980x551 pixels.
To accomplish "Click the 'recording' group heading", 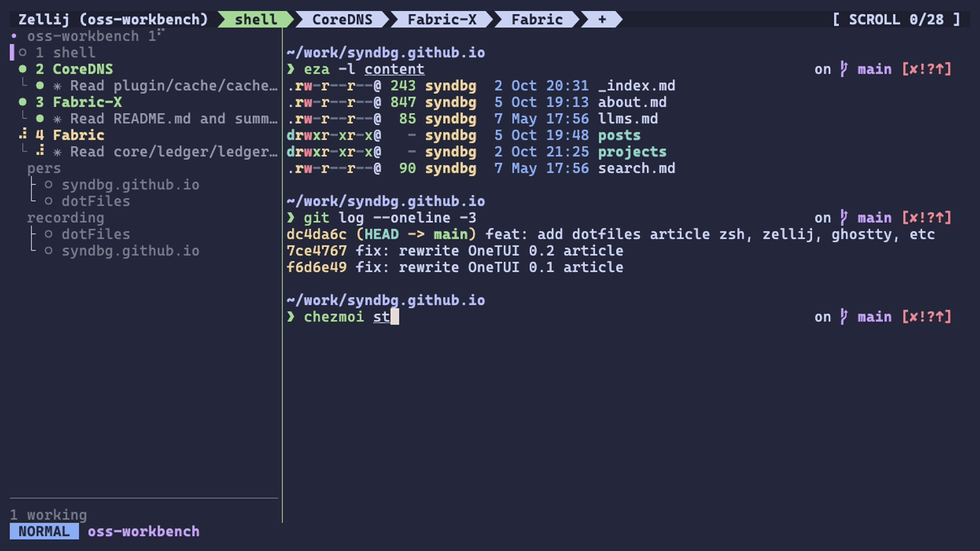I will (x=65, y=218).
